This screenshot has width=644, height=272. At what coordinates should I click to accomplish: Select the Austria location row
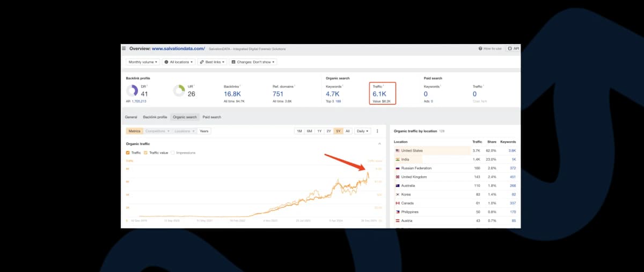coord(455,220)
